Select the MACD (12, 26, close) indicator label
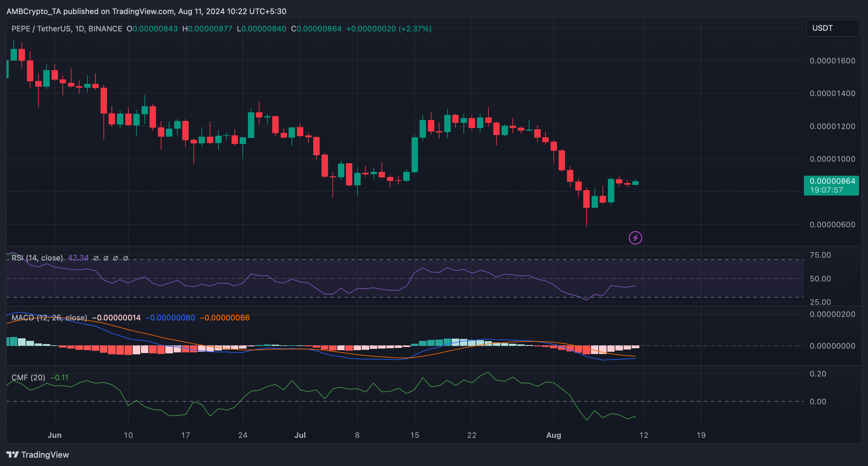This screenshot has height=466, width=868. [49, 317]
